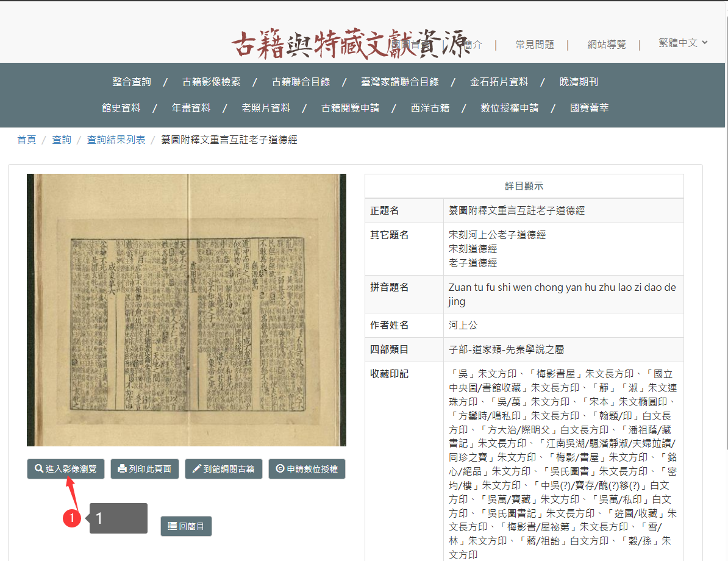Click the 首頁 breadcrumb link
The height and width of the screenshot is (561, 728).
tap(26, 140)
